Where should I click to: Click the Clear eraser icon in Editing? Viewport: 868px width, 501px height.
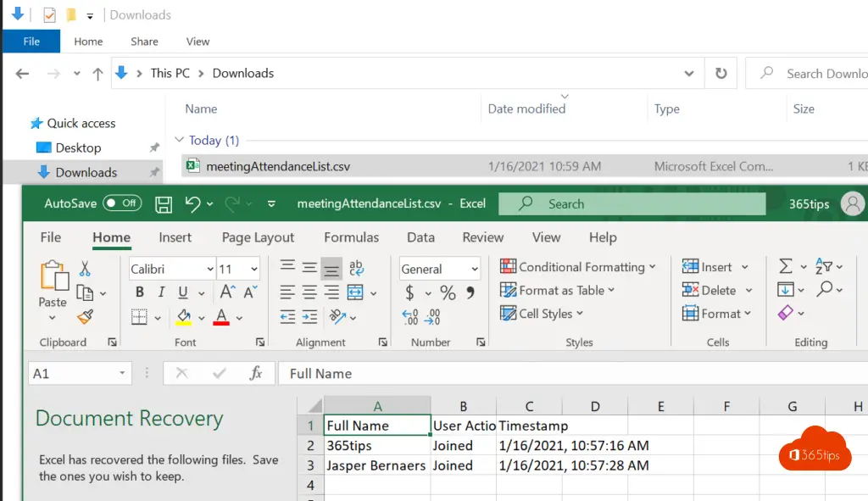click(785, 313)
